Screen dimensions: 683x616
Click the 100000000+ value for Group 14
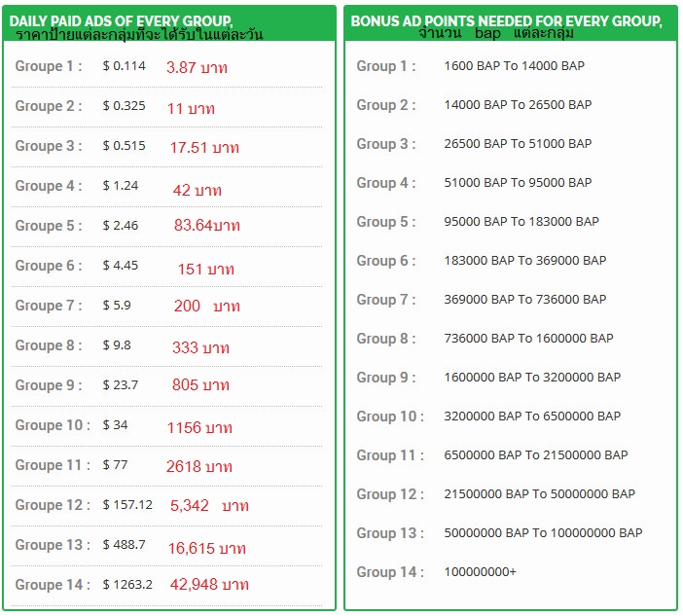point(480,572)
